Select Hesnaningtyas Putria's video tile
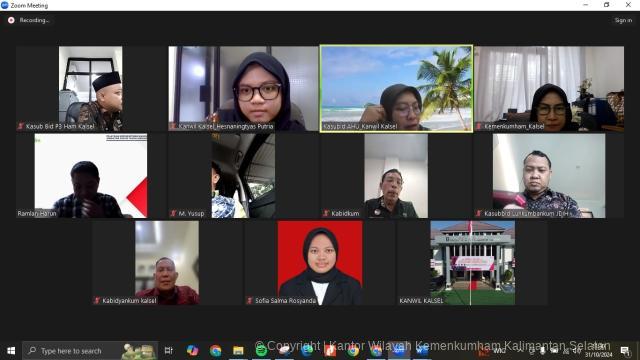The image size is (640, 360). click(243, 89)
